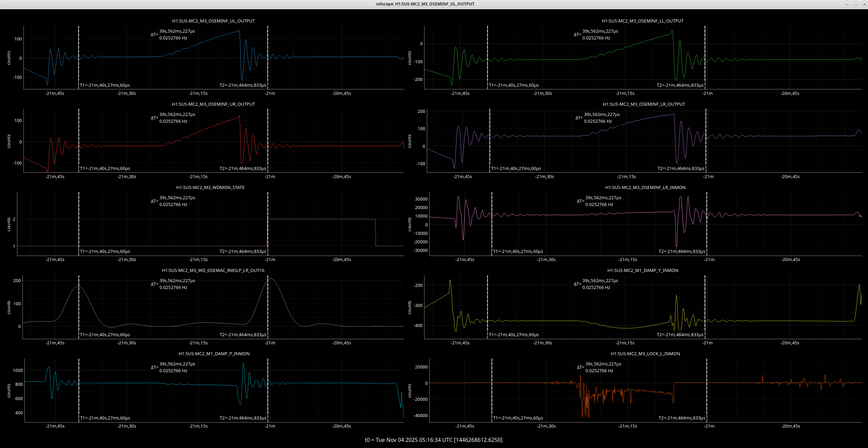The width and height of the screenshot is (868, 448).
Task: Click the M3_LOCK_L_INMON plot title
Action: point(645,354)
